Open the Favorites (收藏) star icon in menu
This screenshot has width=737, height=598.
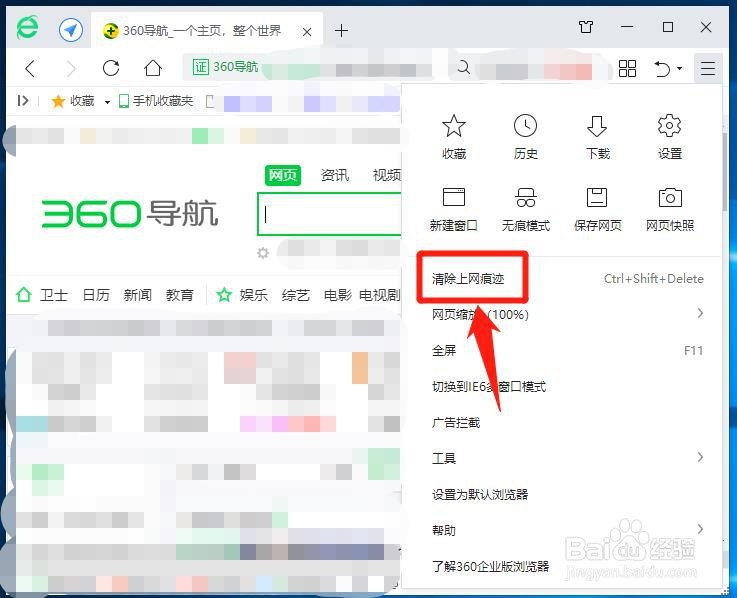454,126
